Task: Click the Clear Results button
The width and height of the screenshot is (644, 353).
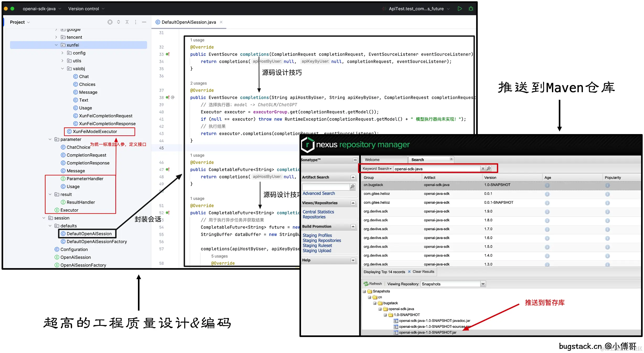Action: (x=421, y=272)
